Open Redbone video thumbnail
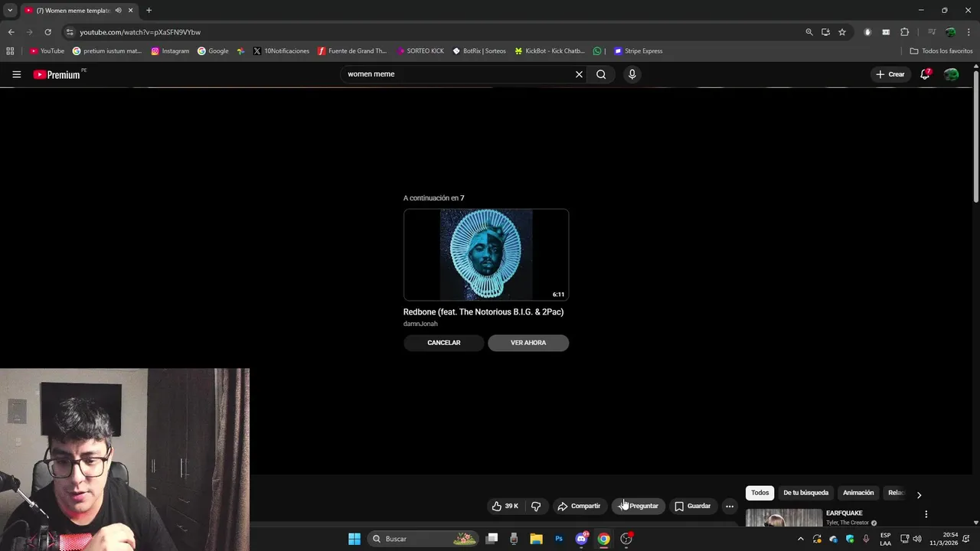980x551 pixels. pos(486,255)
